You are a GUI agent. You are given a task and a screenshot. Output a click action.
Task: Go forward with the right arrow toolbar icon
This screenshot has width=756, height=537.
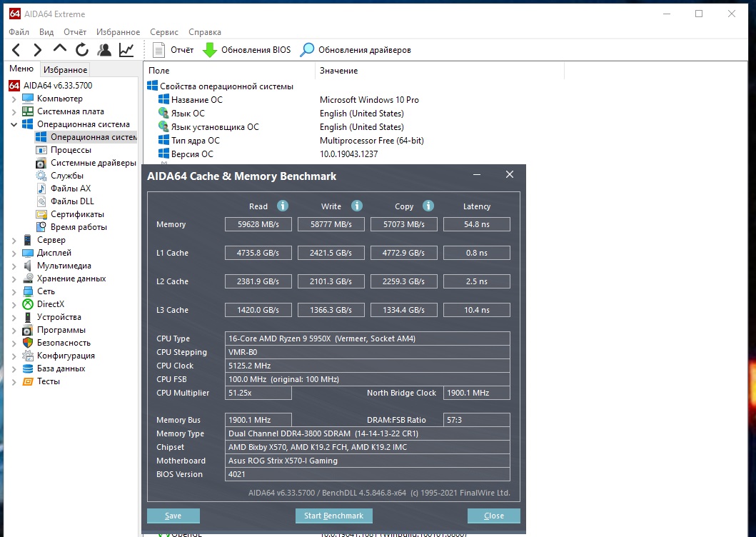click(x=38, y=50)
